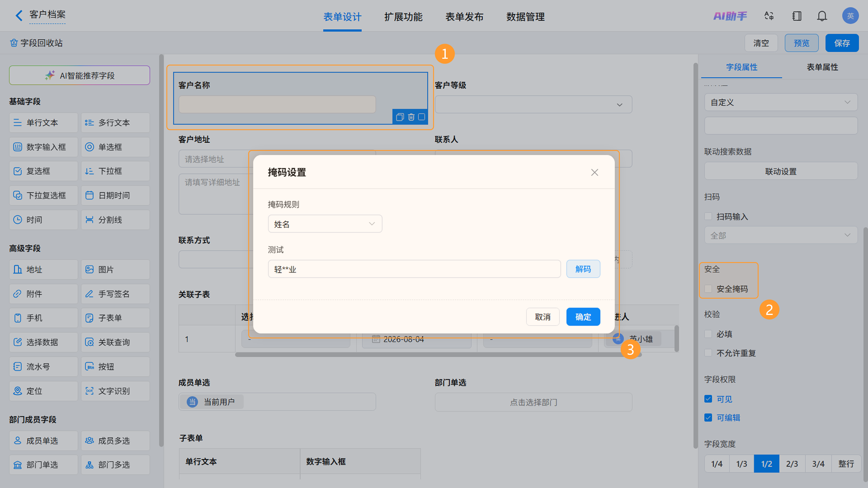Click the 测试 input field with 轻**业

[414, 269]
